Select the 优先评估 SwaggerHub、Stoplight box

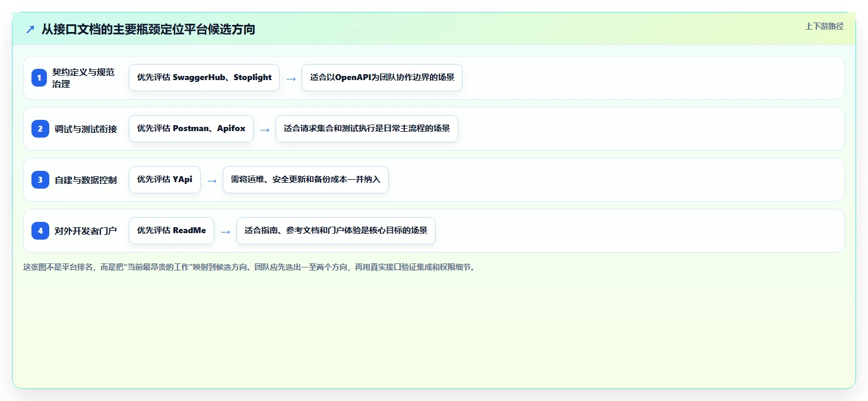[204, 78]
